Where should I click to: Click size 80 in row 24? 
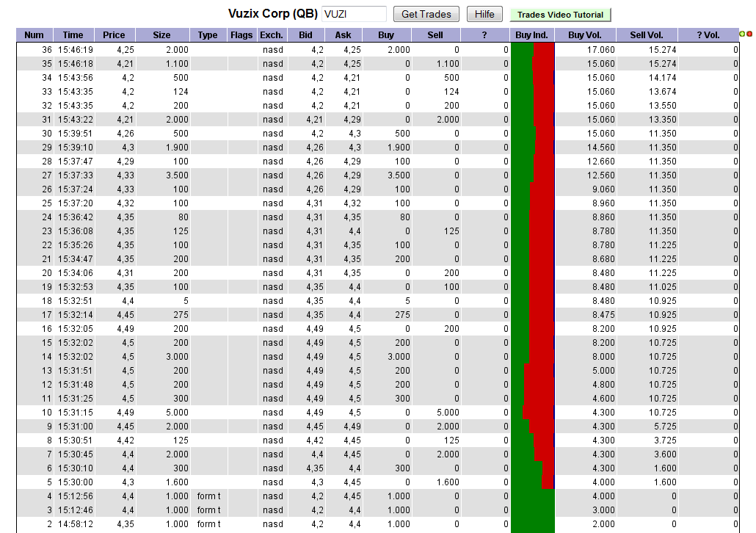coord(183,217)
